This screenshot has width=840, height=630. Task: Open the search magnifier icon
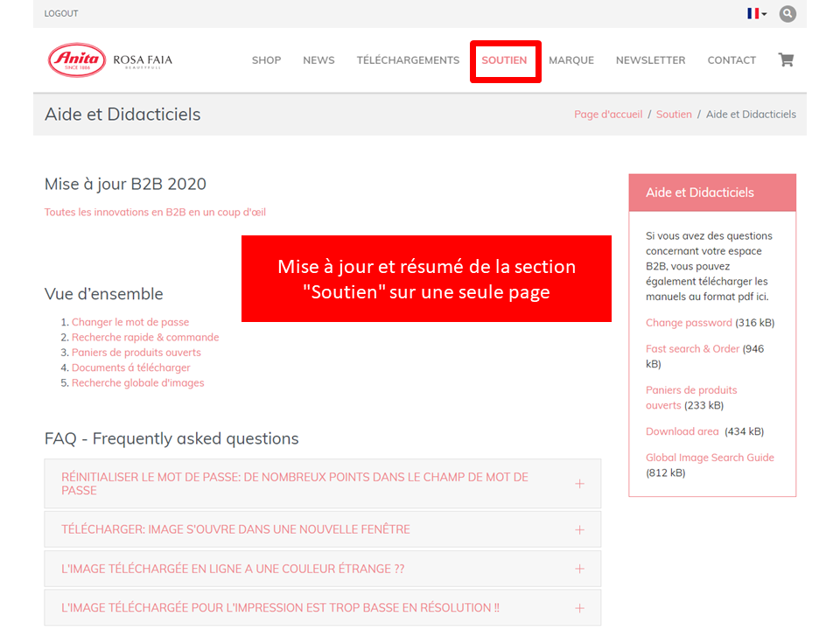[787, 14]
